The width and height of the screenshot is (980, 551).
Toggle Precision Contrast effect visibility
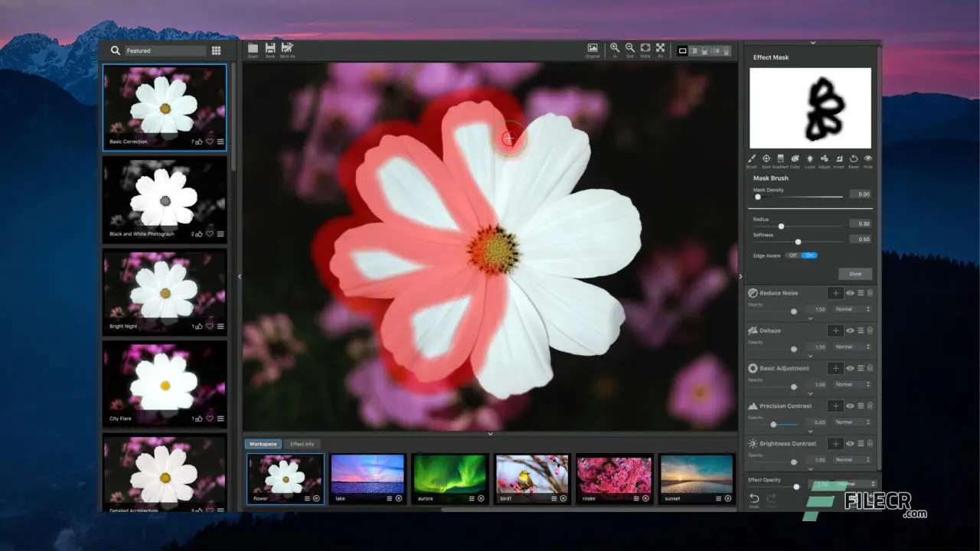click(850, 406)
